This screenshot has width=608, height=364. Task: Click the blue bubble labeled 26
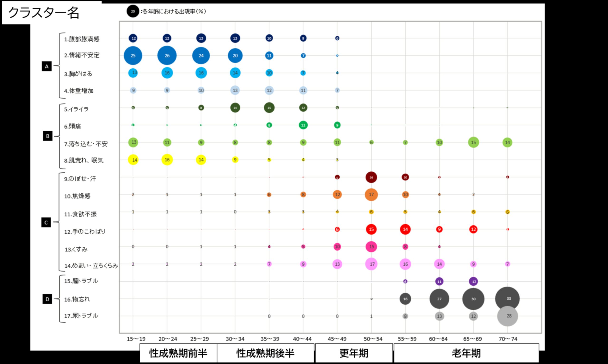coord(167,55)
